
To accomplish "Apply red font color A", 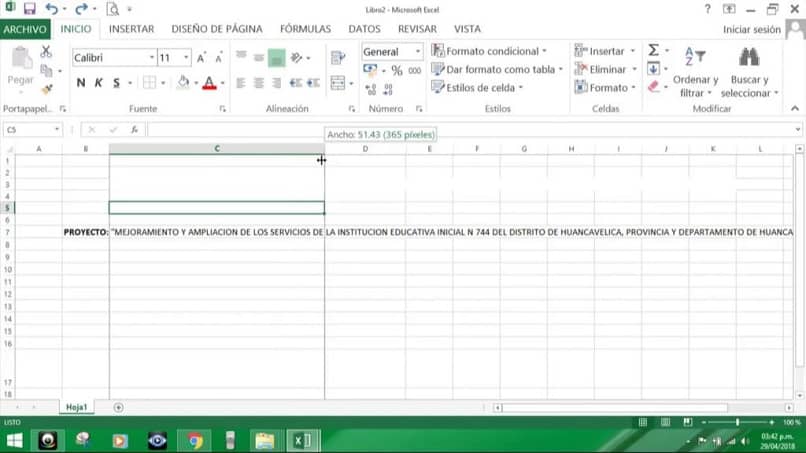I will click(x=209, y=83).
